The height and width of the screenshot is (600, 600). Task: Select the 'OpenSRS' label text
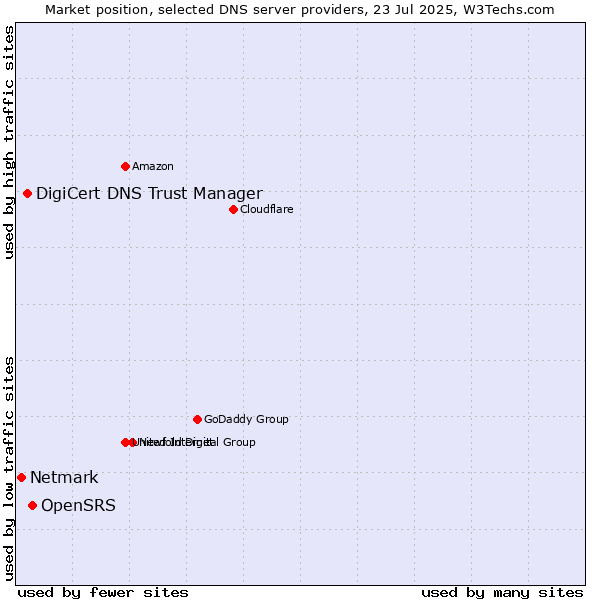[x=78, y=505]
